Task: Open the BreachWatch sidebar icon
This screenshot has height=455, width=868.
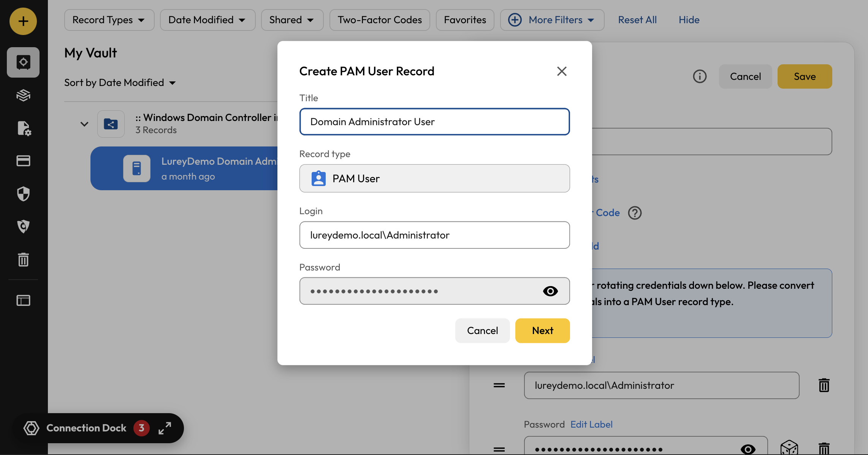Action: tap(23, 226)
